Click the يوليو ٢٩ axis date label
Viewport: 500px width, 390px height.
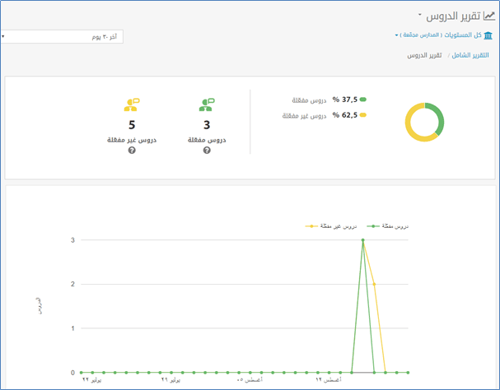(171, 380)
